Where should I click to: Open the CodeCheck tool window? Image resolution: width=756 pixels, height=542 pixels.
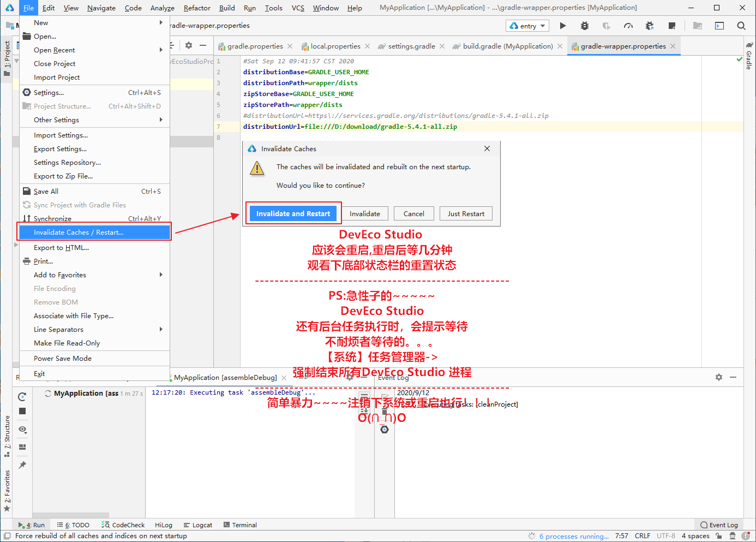[123, 525]
